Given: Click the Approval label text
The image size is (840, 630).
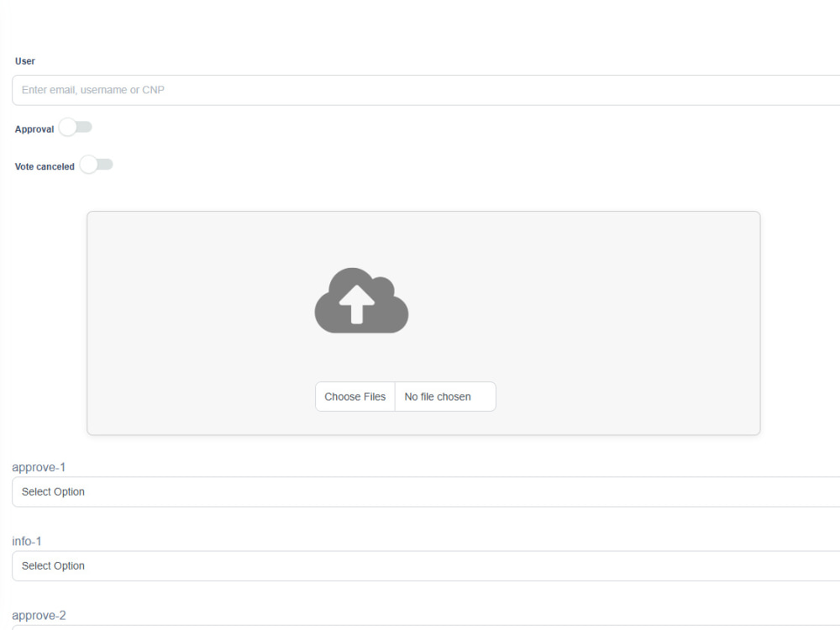Looking at the screenshot, I should pos(34,129).
